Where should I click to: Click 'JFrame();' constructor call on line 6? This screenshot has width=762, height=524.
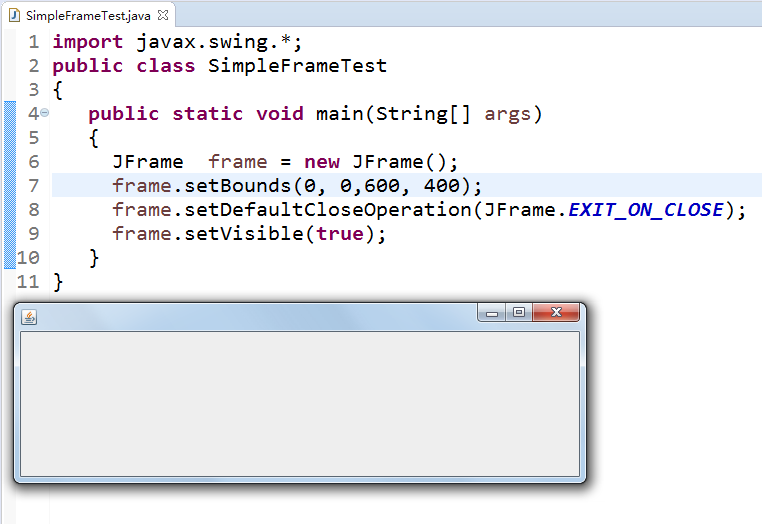point(405,162)
